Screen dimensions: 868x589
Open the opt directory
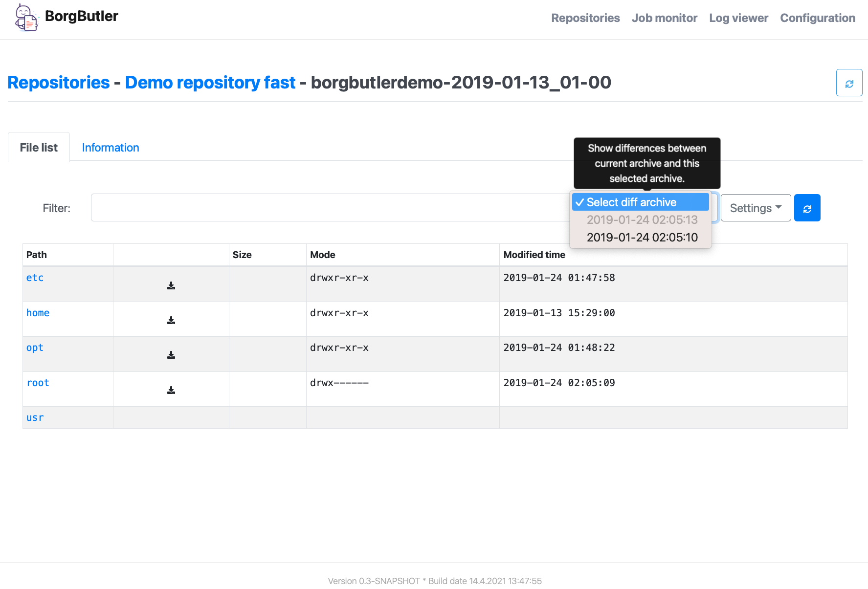coord(35,348)
